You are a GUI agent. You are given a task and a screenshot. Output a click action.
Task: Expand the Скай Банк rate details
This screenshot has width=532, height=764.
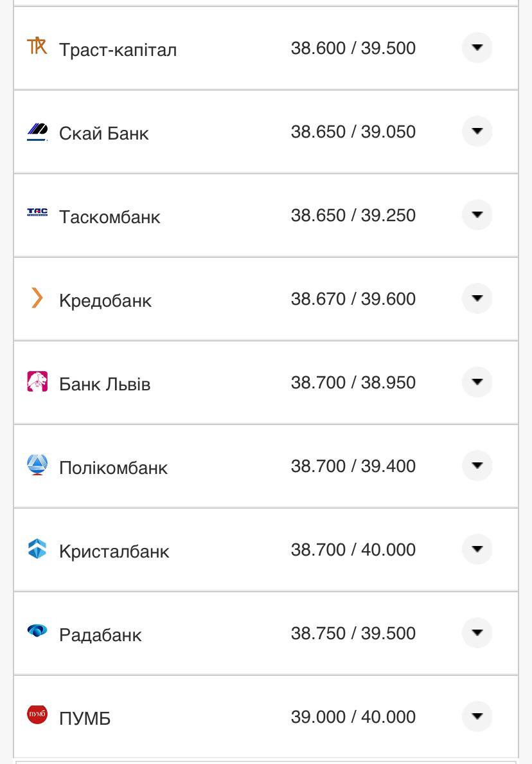click(x=477, y=131)
